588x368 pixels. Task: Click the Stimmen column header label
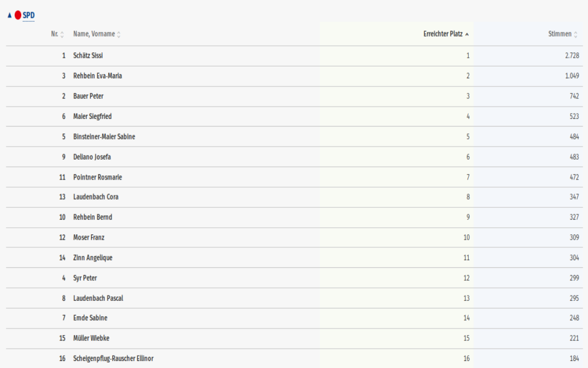[560, 34]
